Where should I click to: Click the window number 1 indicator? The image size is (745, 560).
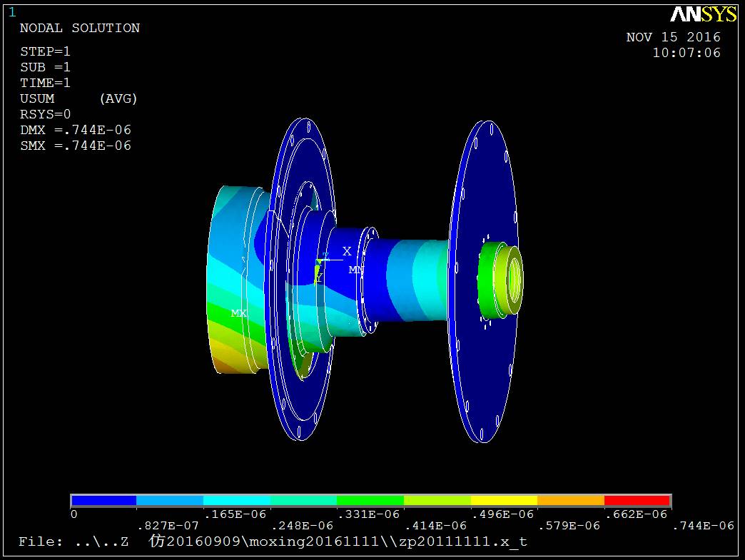coord(11,11)
